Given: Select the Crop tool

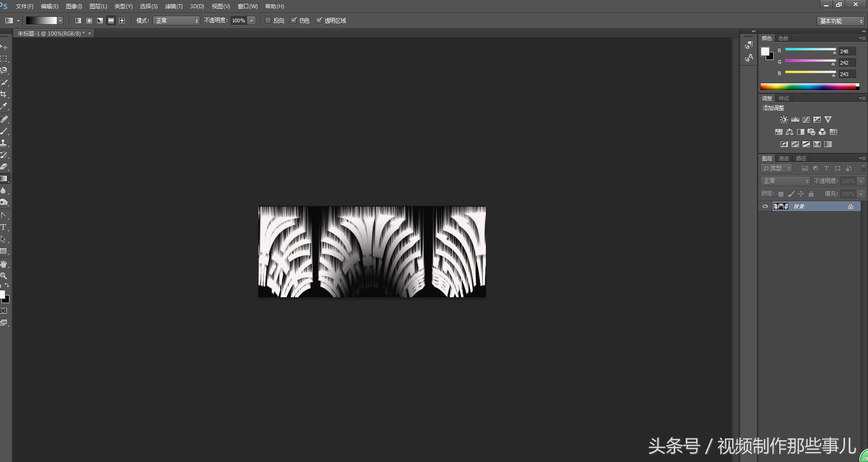Looking at the screenshot, I should click(4, 94).
